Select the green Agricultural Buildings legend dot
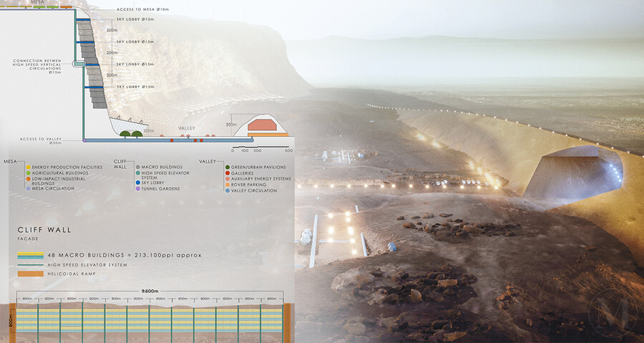 [x=27, y=173]
